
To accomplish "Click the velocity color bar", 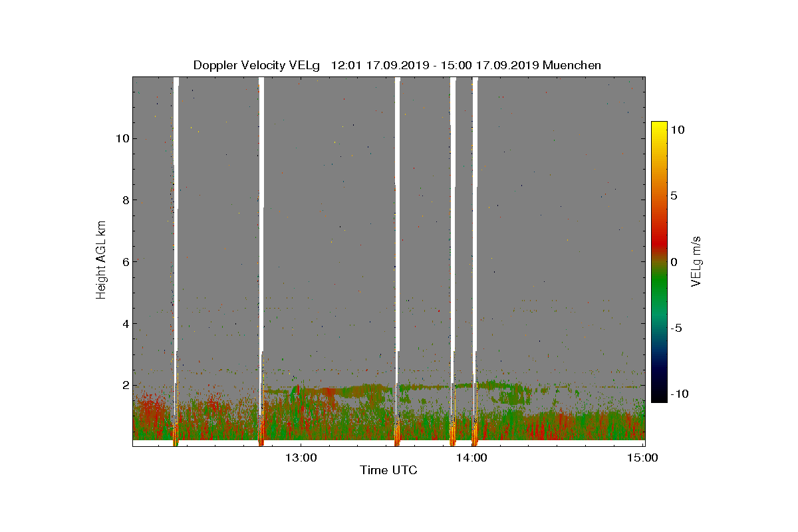I will [x=659, y=262].
